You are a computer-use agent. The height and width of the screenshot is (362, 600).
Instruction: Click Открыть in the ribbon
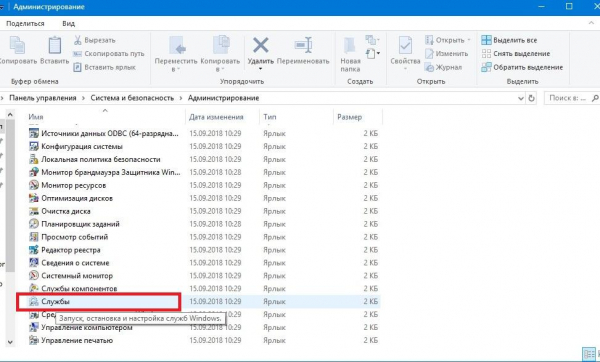click(x=448, y=40)
